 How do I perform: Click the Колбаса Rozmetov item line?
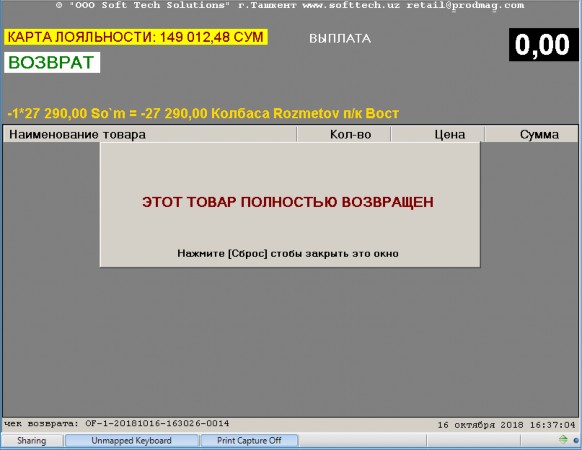click(x=203, y=113)
